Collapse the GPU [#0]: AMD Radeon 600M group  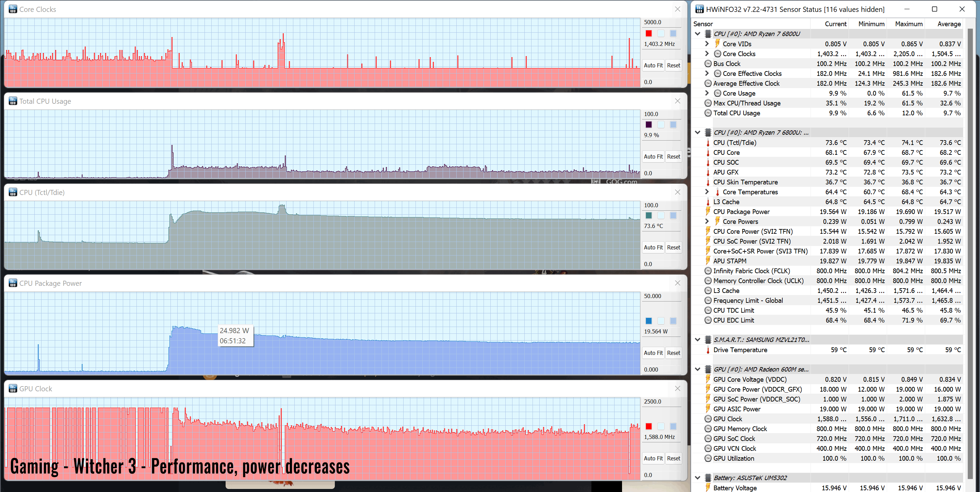[x=697, y=369]
